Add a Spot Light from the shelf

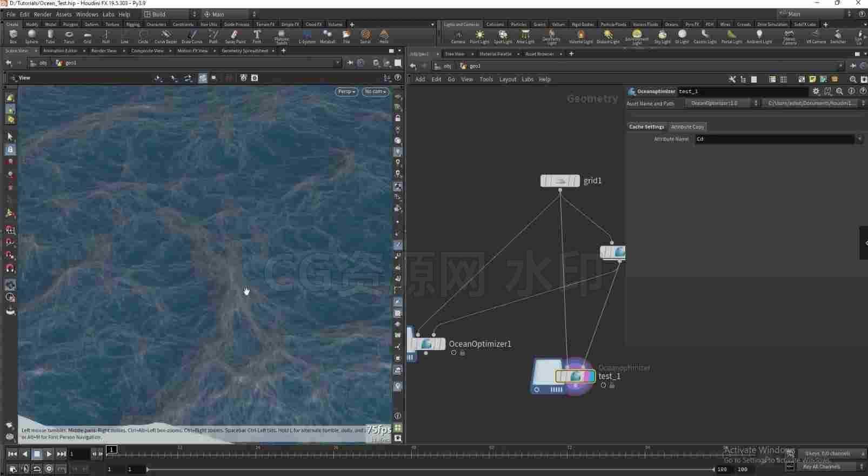(503, 37)
